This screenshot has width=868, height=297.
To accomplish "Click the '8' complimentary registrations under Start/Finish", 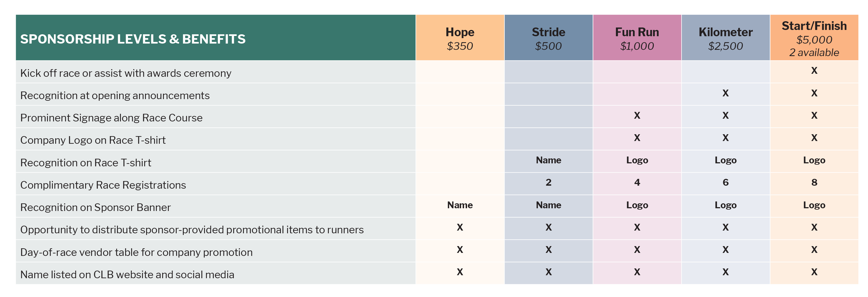I will tap(814, 182).
